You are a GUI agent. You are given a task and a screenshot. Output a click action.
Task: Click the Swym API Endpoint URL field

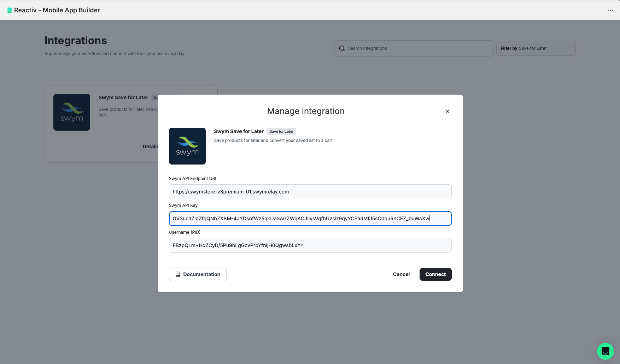click(x=310, y=192)
